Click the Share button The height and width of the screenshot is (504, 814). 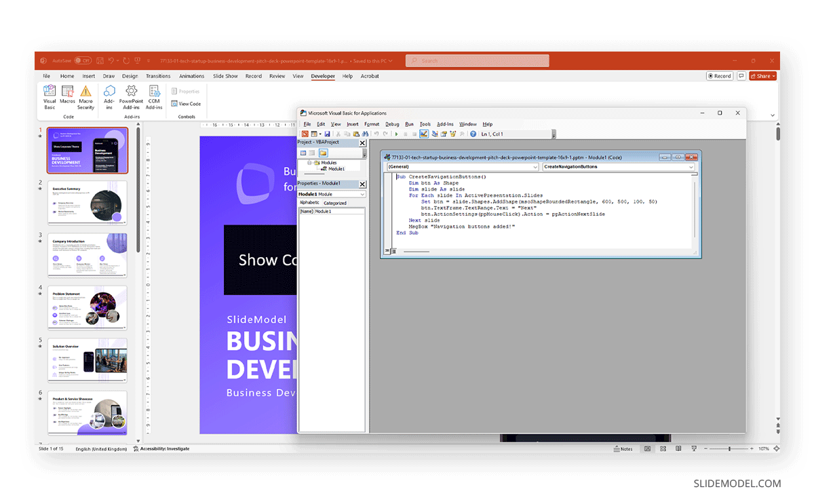[762, 76]
